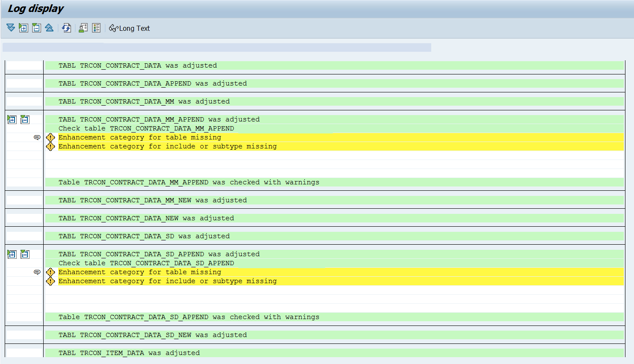634x364 pixels.
Task: Expand the TRCON_CONTRACT_DATA_SD_APPEND log node
Action: [x=12, y=255]
